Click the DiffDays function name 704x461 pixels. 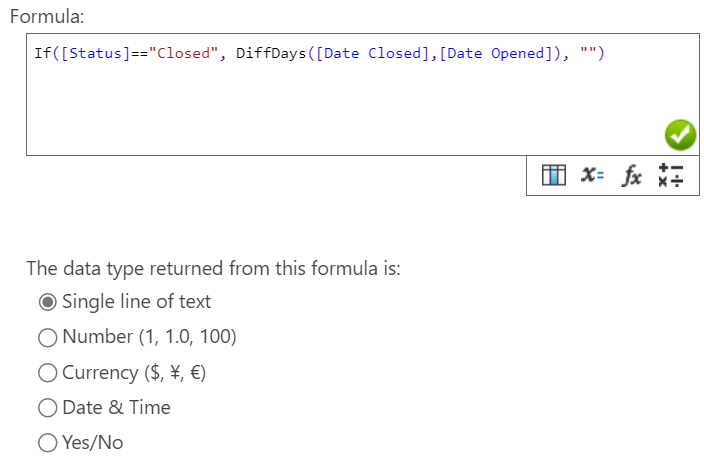pyautogui.click(x=271, y=53)
